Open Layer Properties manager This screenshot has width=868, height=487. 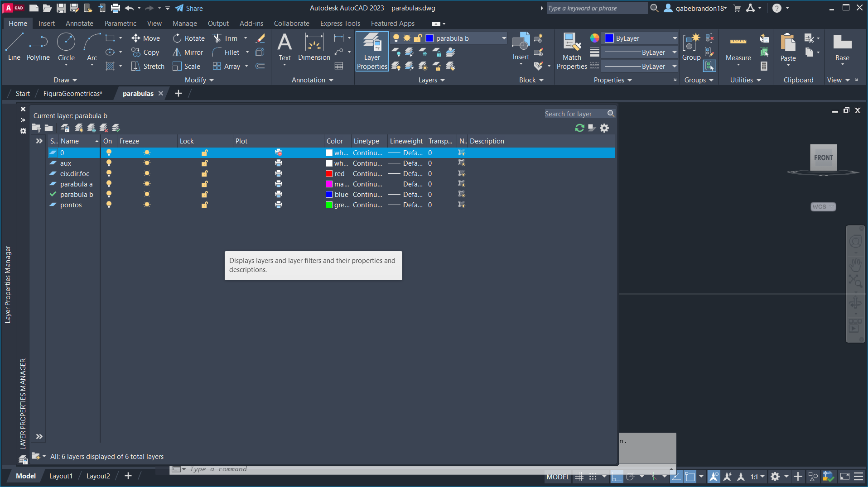click(x=372, y=52)
